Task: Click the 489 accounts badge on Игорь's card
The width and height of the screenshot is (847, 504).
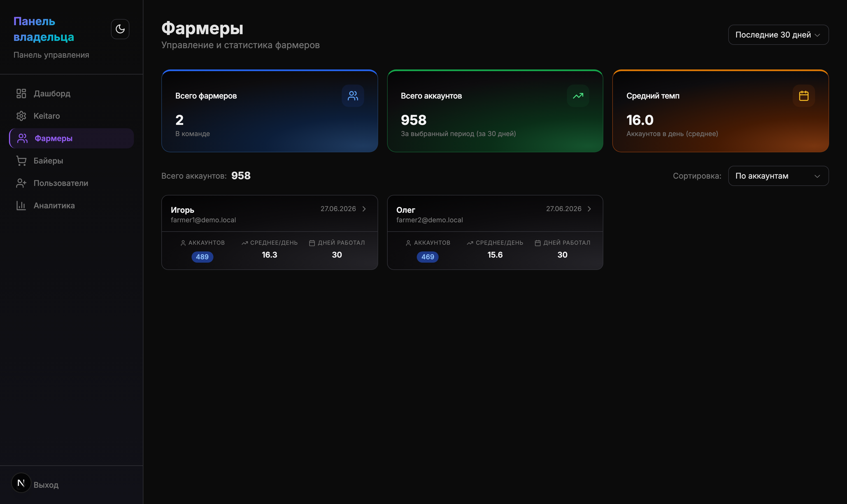Action: click(202, 257)
